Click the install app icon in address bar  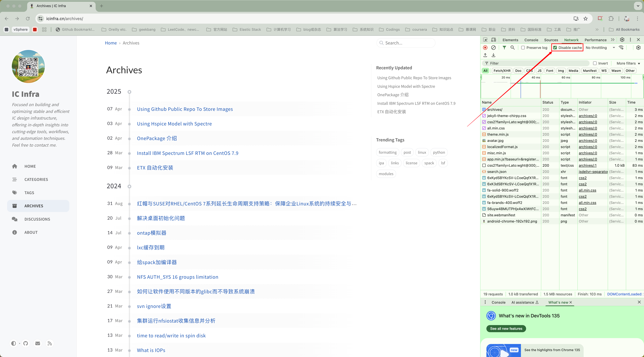(576, 18)
